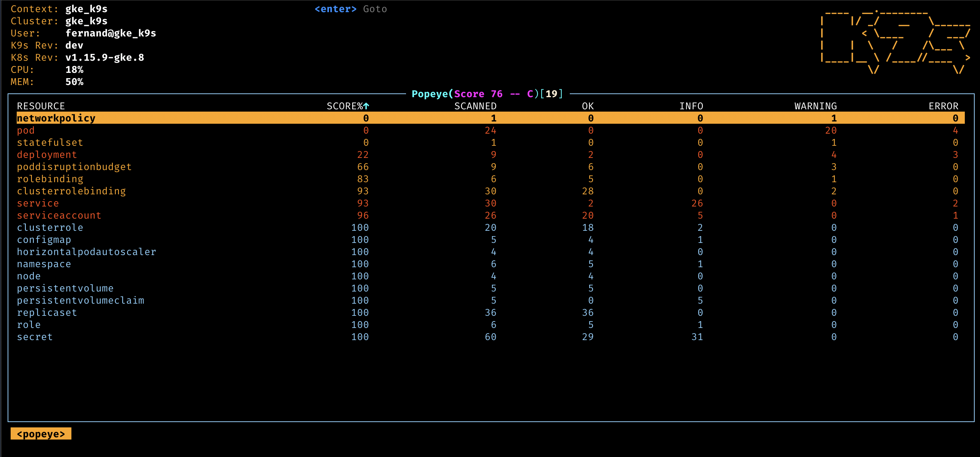The image size is (980, 457).
Task: Select the persistentvolumeclaim row
Action: pos(80,300)
